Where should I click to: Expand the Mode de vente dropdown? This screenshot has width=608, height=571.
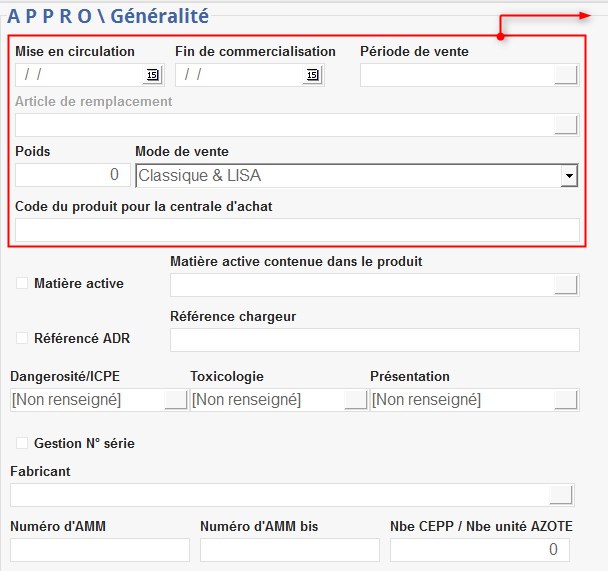point(569,176)
